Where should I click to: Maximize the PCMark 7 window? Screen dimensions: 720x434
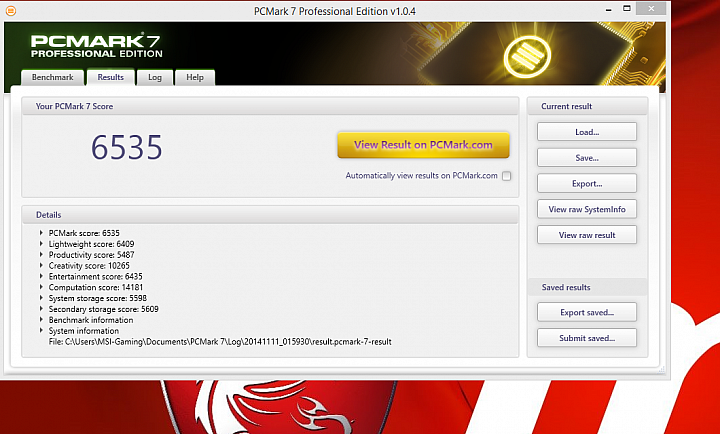[627, 9]
